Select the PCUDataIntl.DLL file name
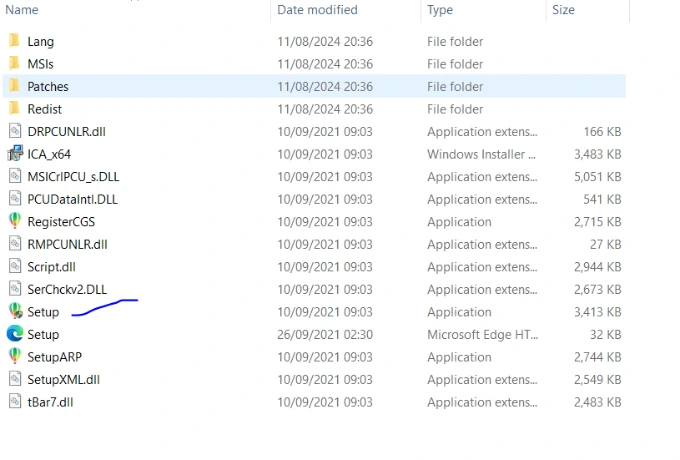The image size is (680, 460). [x=72, y=199]
